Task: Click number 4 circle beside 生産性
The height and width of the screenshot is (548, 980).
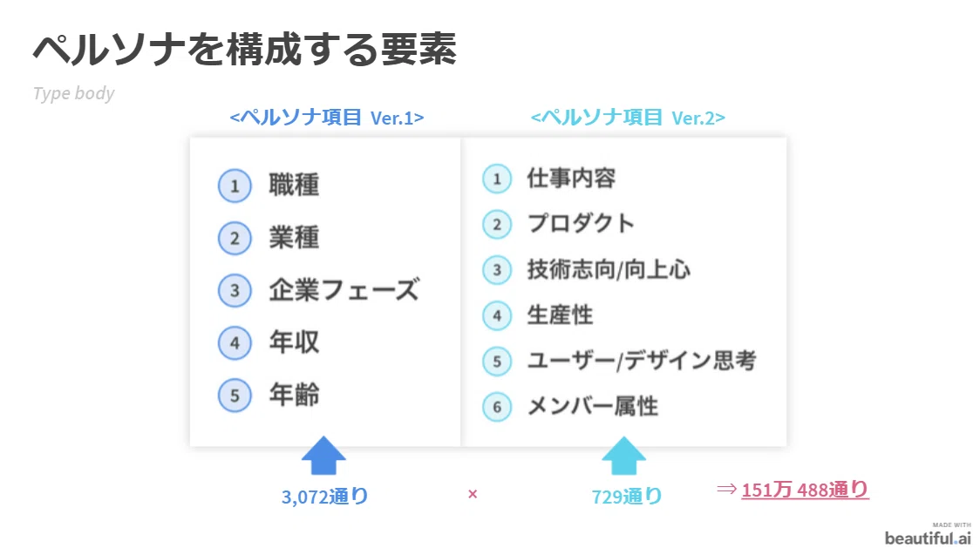Action: pyautogui.click(x=497, y=315)
